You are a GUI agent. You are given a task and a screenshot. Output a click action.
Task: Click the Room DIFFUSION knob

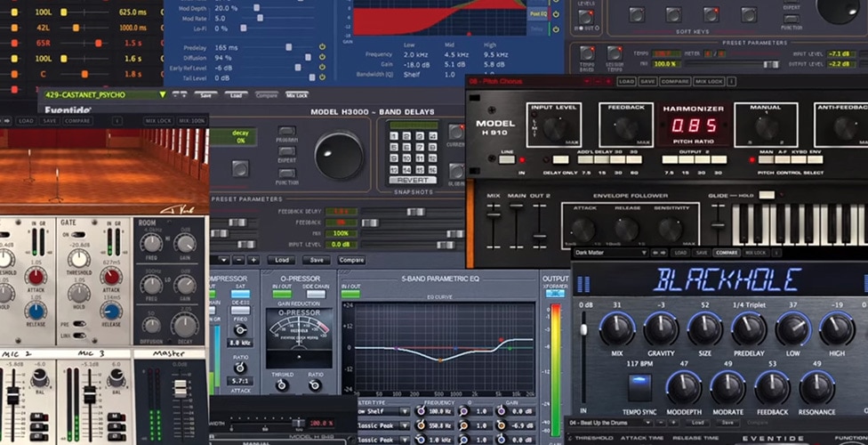[151, 326]
